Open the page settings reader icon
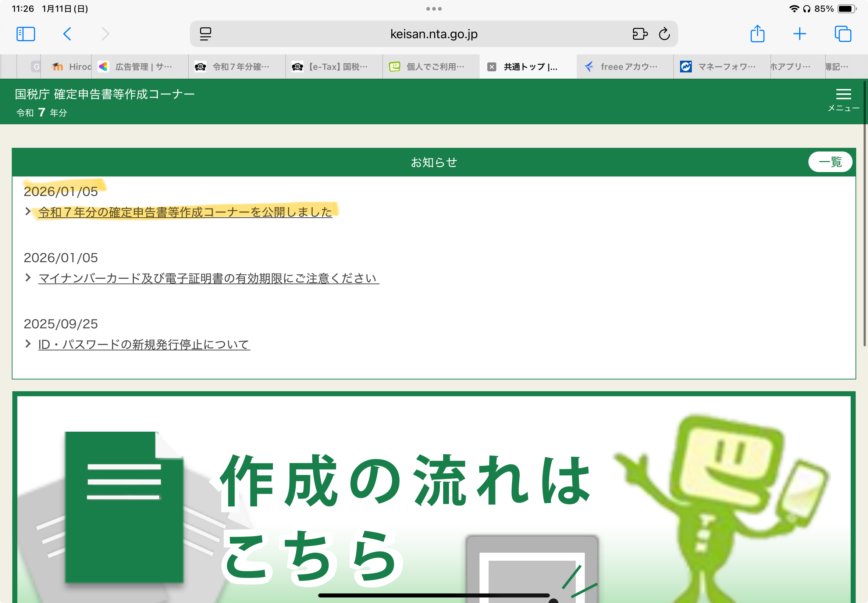The width and height of the screenshot is (868, 603). [x=205, y=34]
